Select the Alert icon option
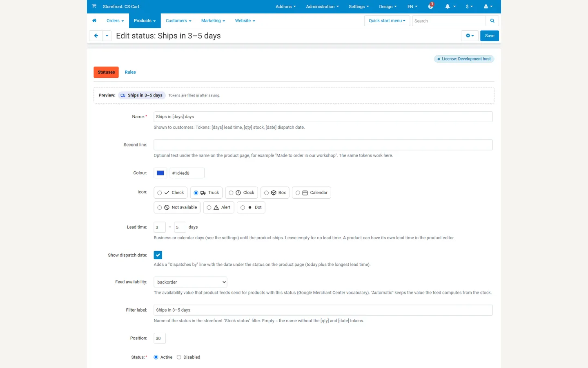588x368 pixels. click(219, 207)
